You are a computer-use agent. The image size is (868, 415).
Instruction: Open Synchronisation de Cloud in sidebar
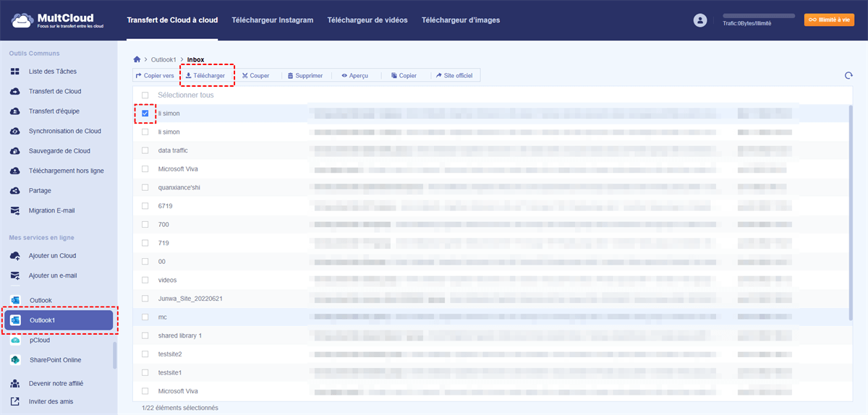point(64,131)
